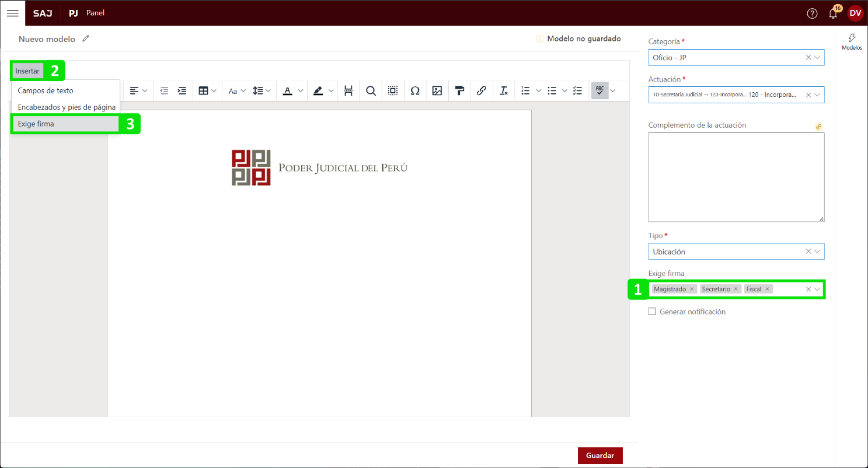Click the page break toolbar icon
Screen dimensions: 868x468
click(x=348, y=90)
